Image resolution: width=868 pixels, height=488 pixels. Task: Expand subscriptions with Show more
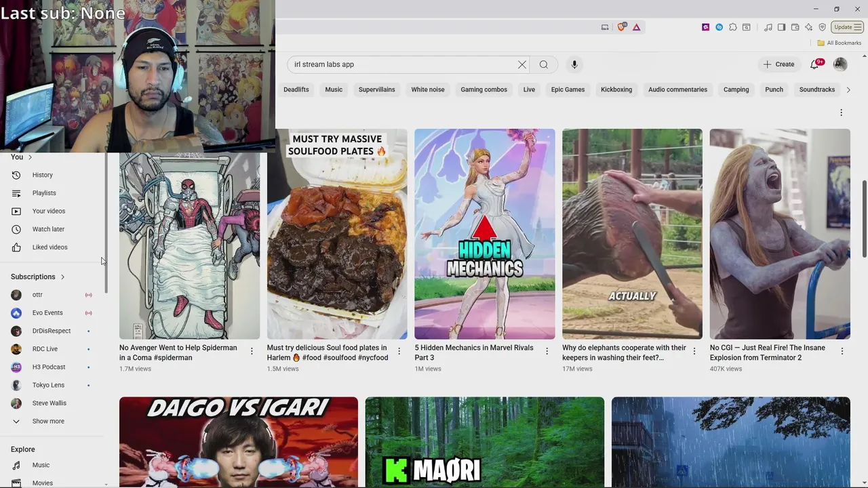[53, 421]
